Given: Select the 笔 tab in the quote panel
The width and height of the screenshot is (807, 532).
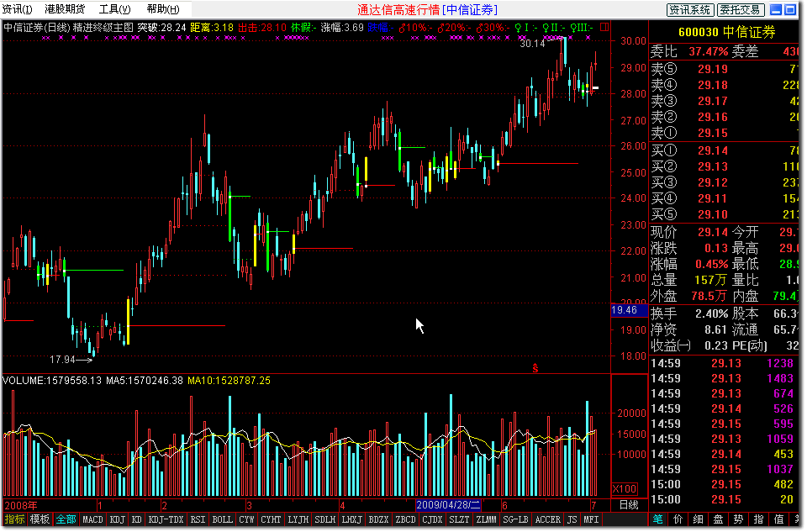Looking at the screenshot, I should [x=657, y=519].
